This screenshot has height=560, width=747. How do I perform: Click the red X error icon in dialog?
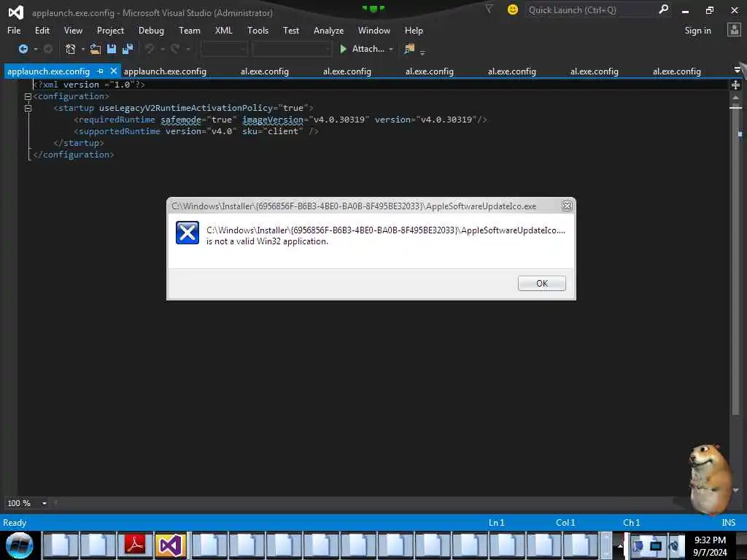click(187, 233)
